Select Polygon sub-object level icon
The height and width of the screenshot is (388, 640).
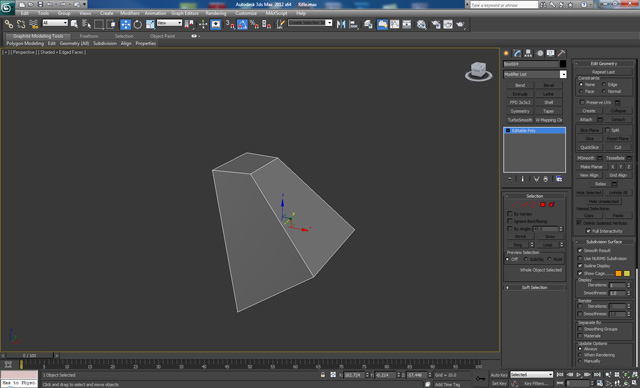click(543, 204)
